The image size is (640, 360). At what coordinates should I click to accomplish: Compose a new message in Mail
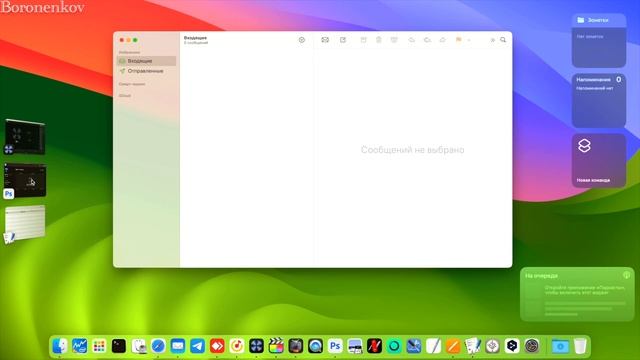point(343,40)
